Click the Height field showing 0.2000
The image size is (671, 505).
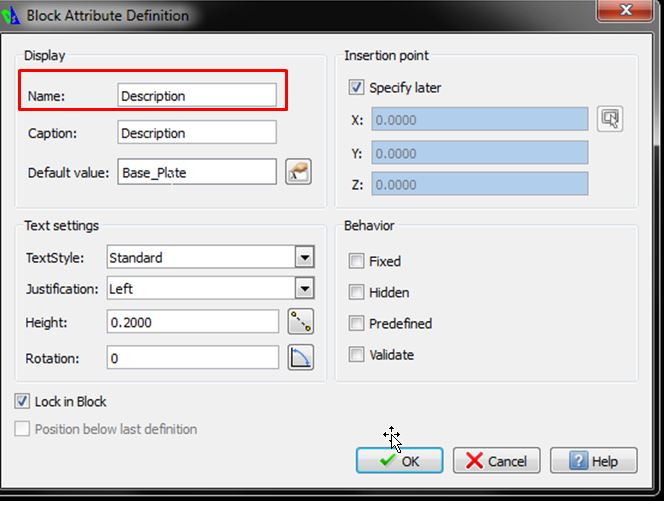(193, 321)
